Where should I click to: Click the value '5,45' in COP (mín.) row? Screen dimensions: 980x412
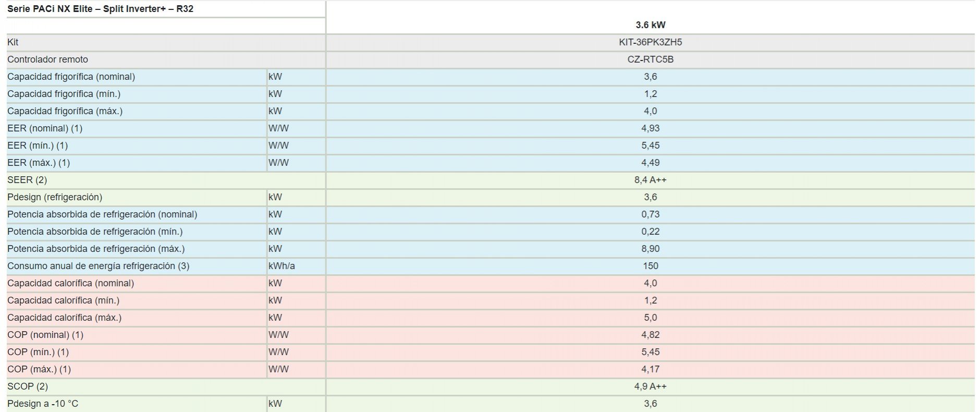[x=650, y=352]
